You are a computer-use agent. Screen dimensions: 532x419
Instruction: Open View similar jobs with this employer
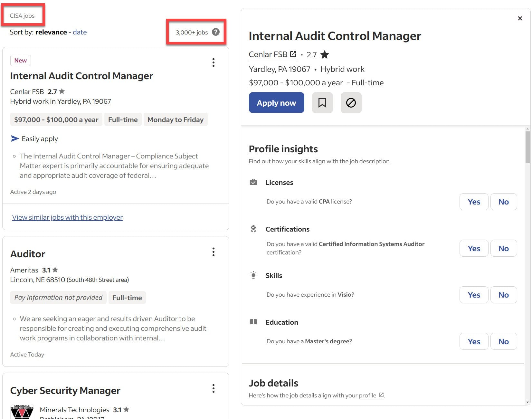[x=67, y=217]
